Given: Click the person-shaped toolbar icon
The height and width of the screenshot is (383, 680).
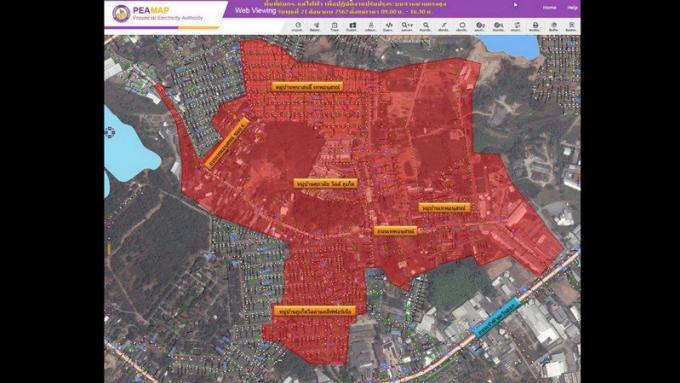Looking at the screenshot, I should click(370, 26).
